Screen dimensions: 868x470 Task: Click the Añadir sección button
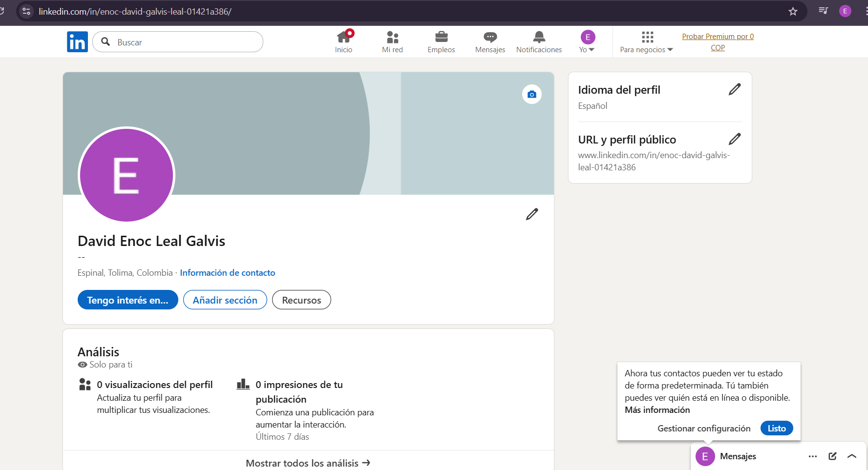click(225, 300)
